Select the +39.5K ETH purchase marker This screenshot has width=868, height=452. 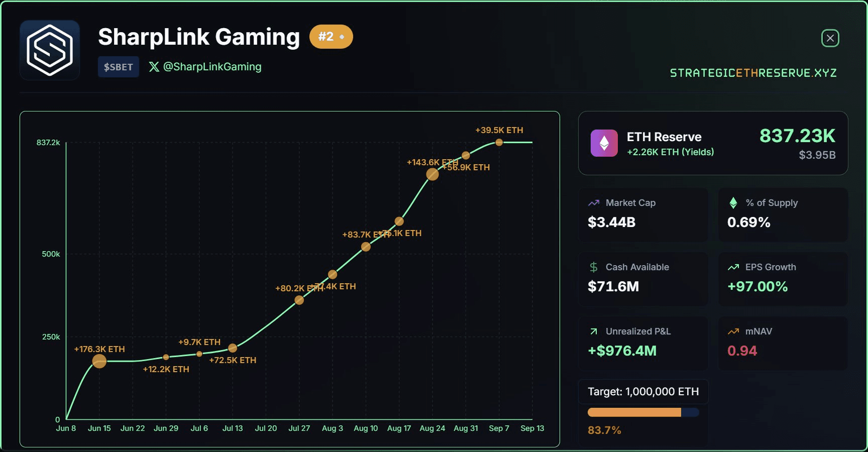tap(499, 142)
